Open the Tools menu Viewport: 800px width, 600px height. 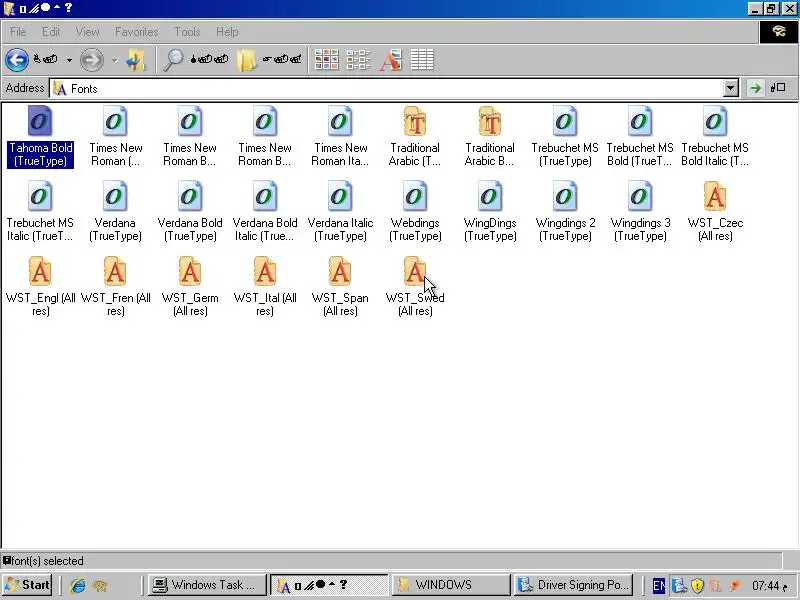pyautogui.click(x=187, y=32)
